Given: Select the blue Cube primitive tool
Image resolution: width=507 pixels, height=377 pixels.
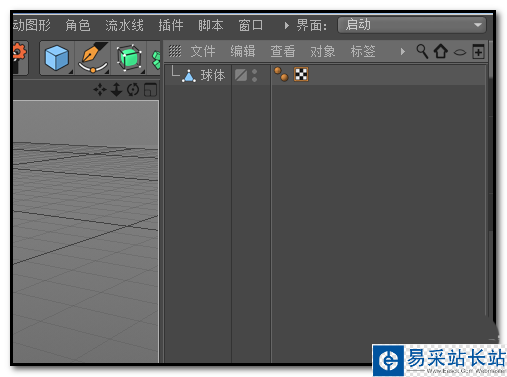Looking at the screenshot, I should coord(57,58).
